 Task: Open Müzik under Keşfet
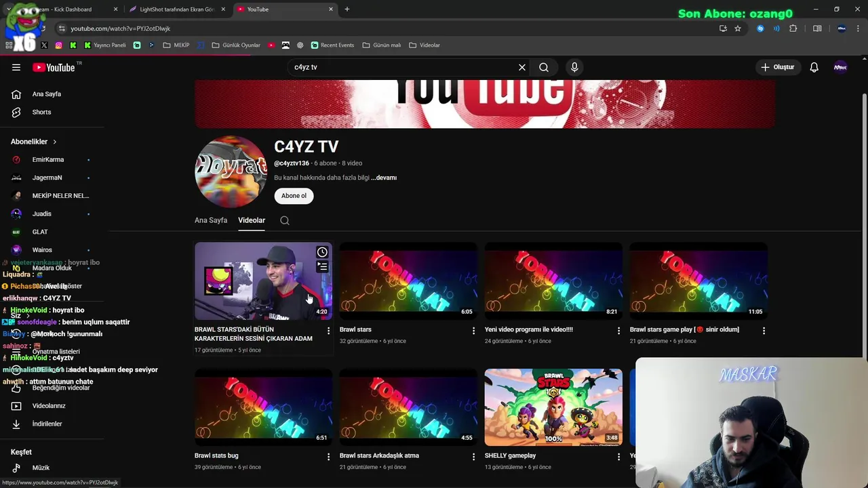[41, 468]
